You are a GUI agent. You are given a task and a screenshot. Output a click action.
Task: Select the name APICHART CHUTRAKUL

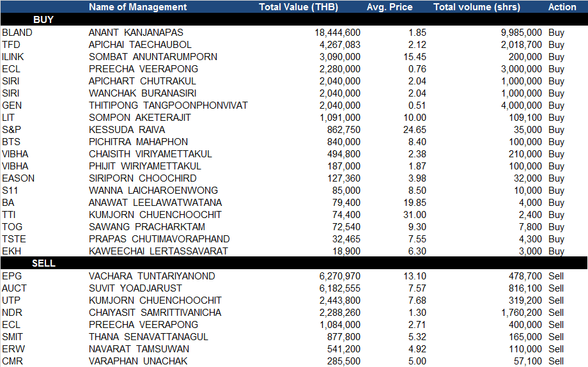pos(142,81)
